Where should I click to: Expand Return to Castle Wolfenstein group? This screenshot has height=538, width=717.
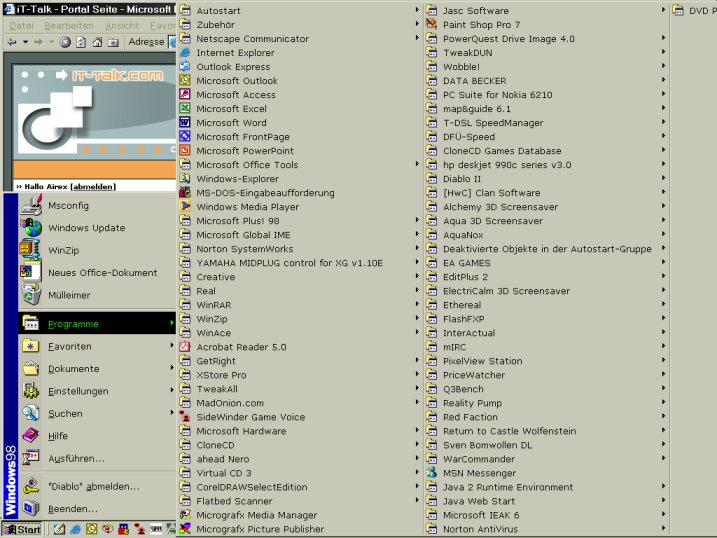click(x=546, y=431)
